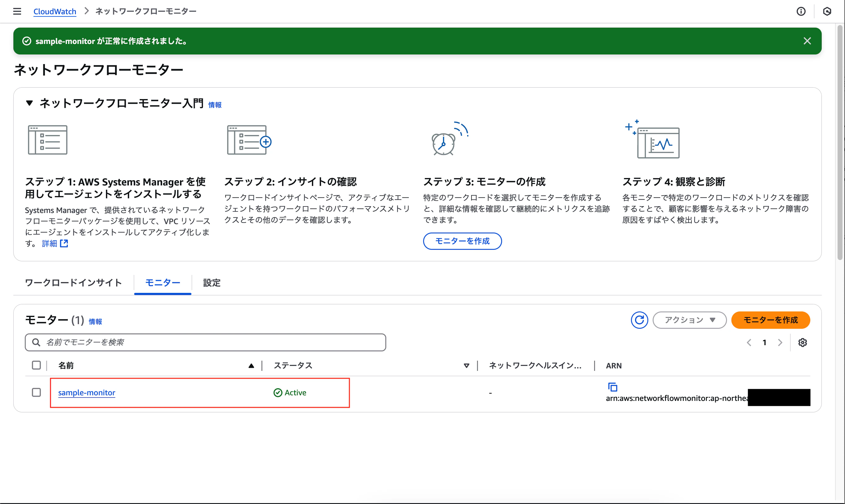Screen dimensions: 845x504
Task: Go to the next page of monitors
Action: coord(780,343)
